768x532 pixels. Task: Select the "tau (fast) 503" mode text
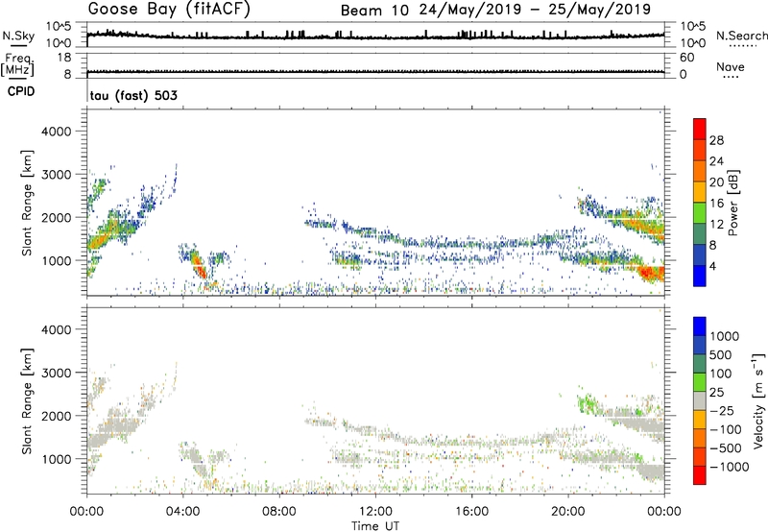tap(133, 95)
